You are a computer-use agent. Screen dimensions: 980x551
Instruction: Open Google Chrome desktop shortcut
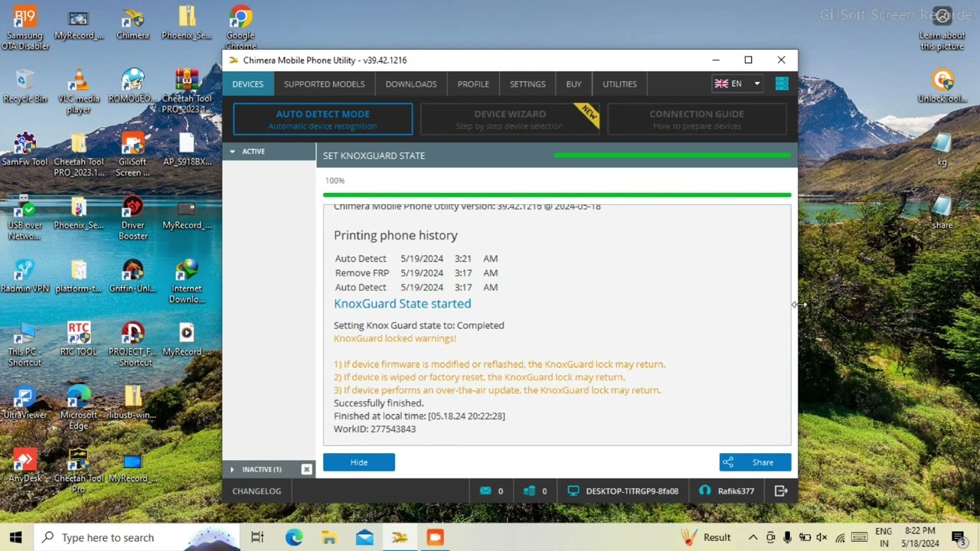click(240, 28)
